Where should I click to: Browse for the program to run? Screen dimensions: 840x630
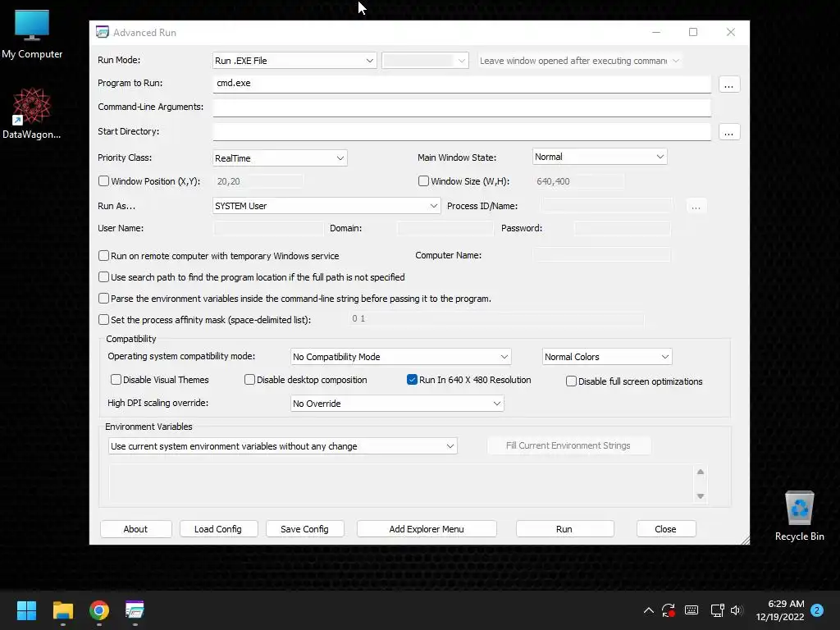tap(728, 84)
